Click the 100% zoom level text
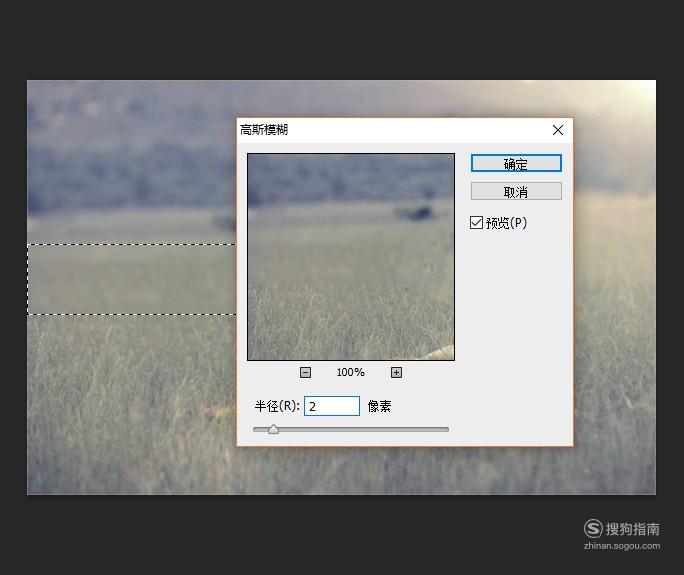This screenshot has height=575, width=684. coord(350,373)
